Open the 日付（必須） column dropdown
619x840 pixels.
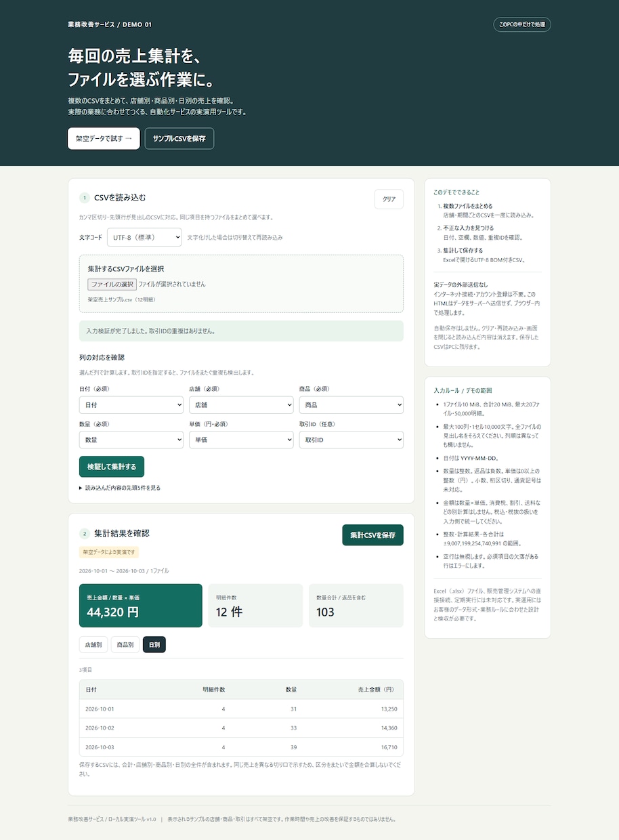click(131, 404)
